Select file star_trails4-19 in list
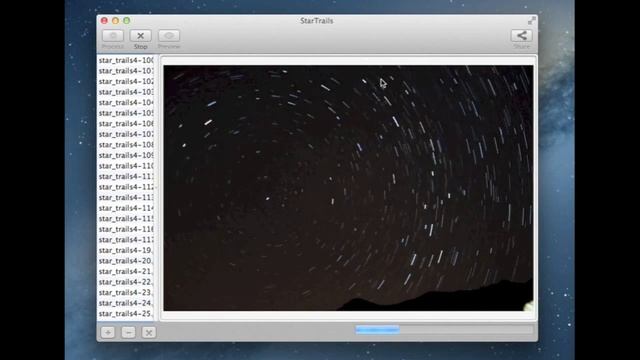640x360 pixels. point(126,251)
